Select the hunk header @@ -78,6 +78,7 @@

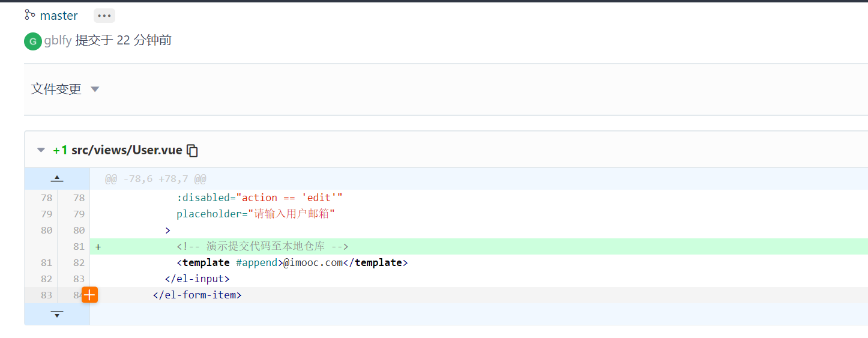click(x=156, y=179)
